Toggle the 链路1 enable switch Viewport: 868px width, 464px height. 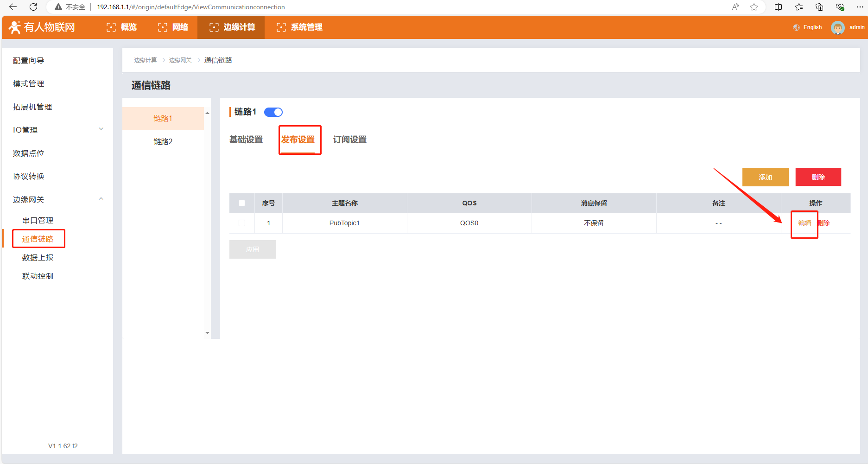point(273,112)
